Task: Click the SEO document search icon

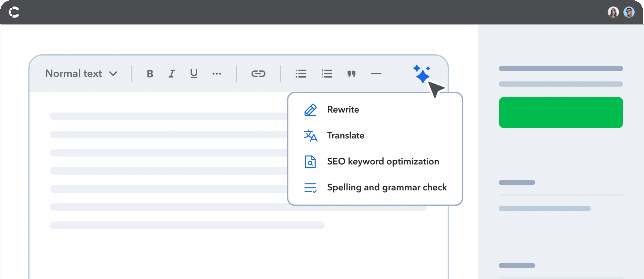Action: (x=310, y=162)
